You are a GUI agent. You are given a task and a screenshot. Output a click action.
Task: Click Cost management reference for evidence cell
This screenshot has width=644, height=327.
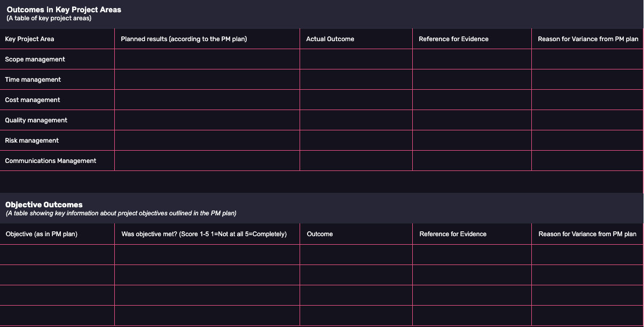(472, 100)
